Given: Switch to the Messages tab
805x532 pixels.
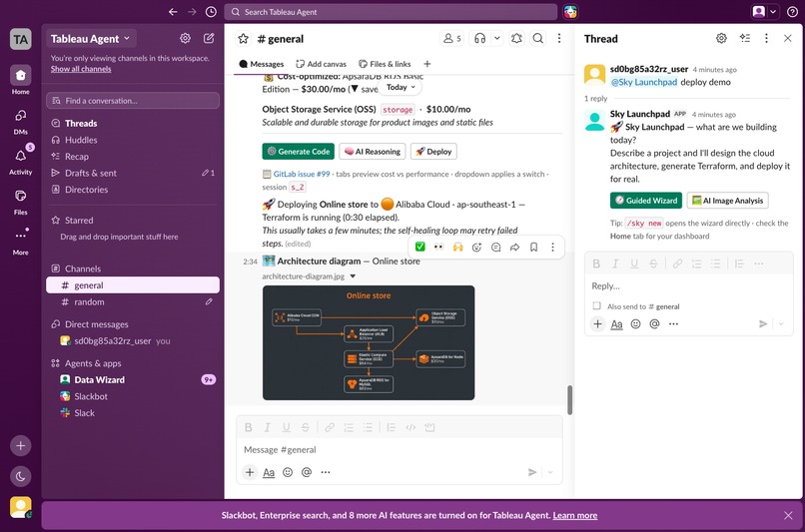Looking at the screenshot, I should tap(262, 64).
